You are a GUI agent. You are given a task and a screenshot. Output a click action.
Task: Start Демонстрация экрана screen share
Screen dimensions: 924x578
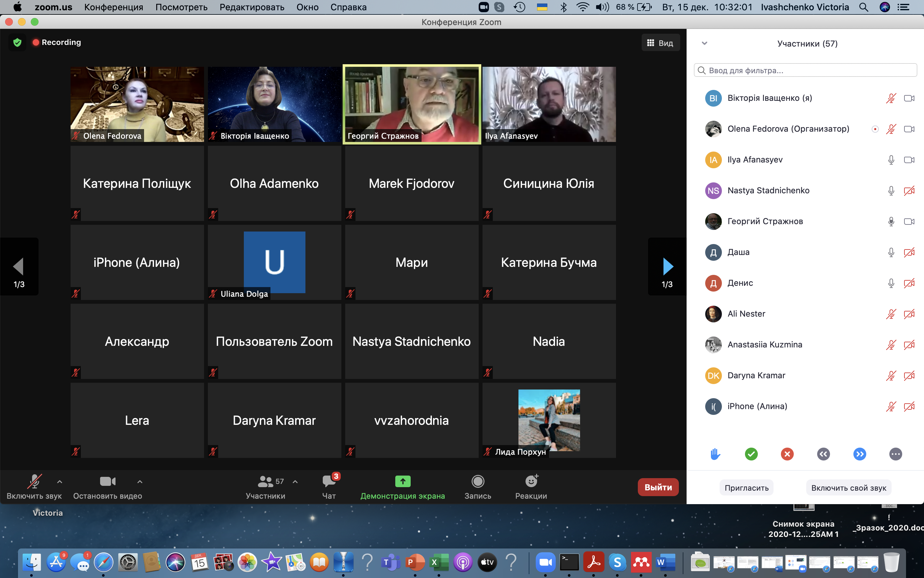(x=402, y=487)
